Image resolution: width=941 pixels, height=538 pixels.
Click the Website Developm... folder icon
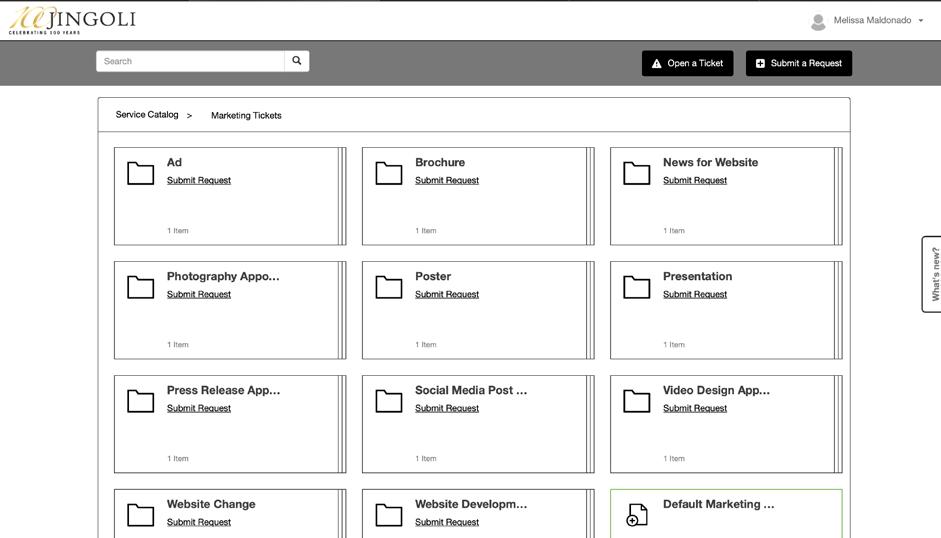pos(389,515)
